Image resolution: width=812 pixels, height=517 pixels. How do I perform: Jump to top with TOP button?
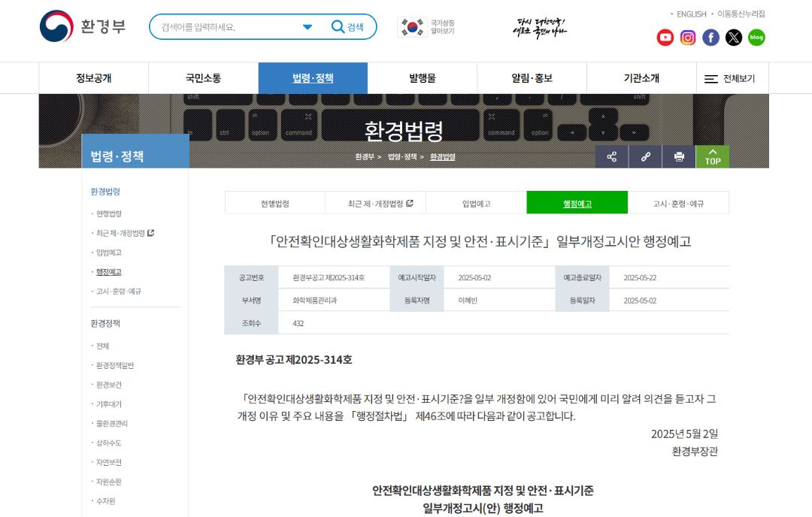712,156
